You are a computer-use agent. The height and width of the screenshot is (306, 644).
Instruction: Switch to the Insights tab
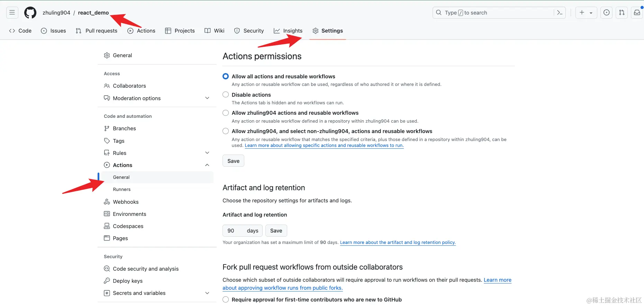pyautogui.click(x=288, y=31)
